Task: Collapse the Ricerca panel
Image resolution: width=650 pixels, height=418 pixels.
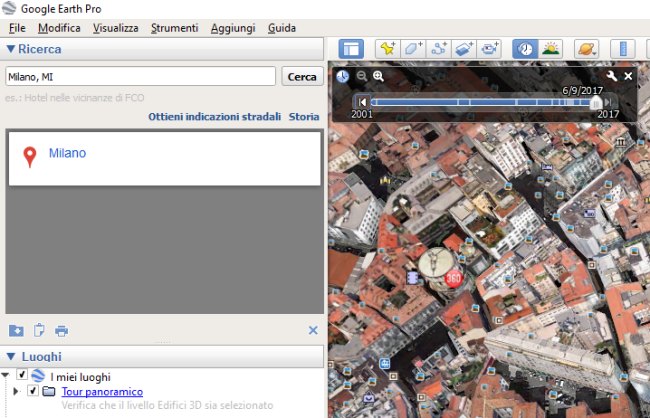Action: point(11,49)
